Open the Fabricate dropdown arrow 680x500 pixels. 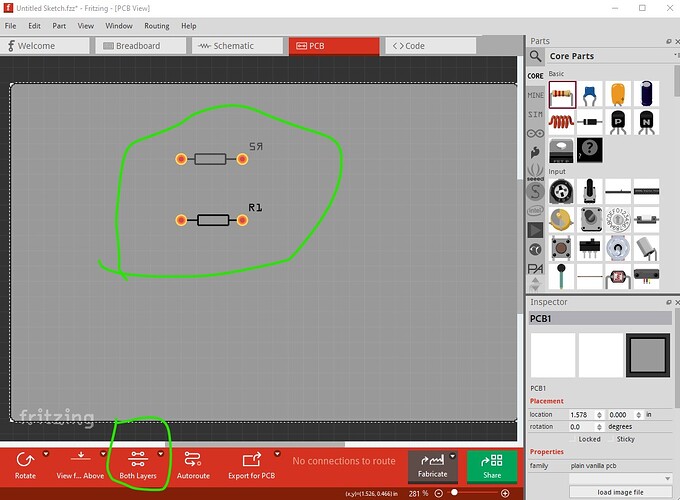tap(453, 457)
